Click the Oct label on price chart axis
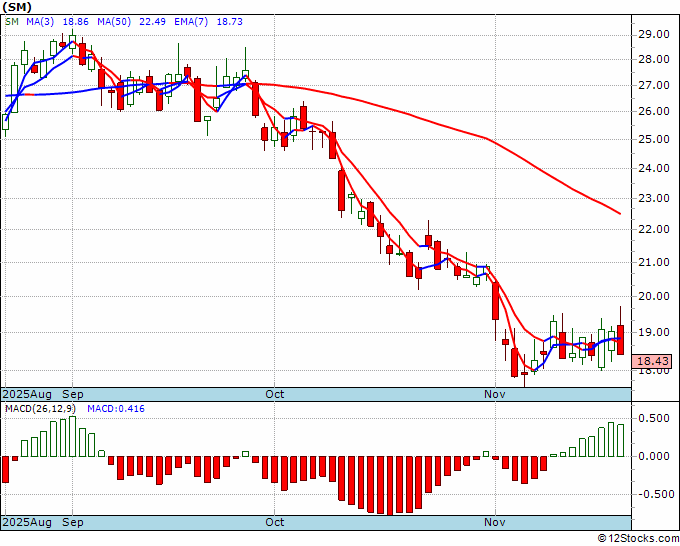The width and height of the screenshot is (680, 546). click(275, 394)
